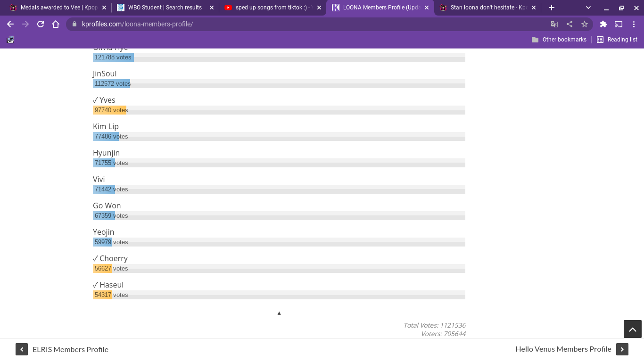The height and width of the screenshot is (362, 644).
Task: Click the left chevron beside ELRIS Members Profile
Action: point(22,349)
